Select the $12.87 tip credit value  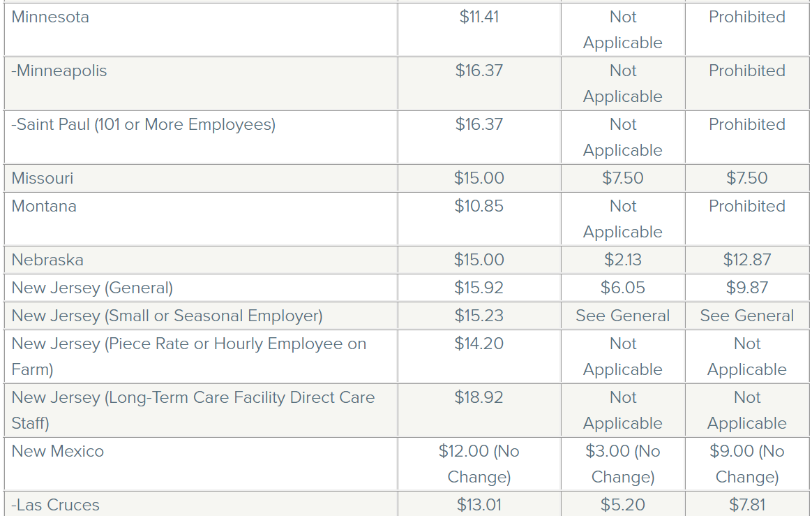747,260
